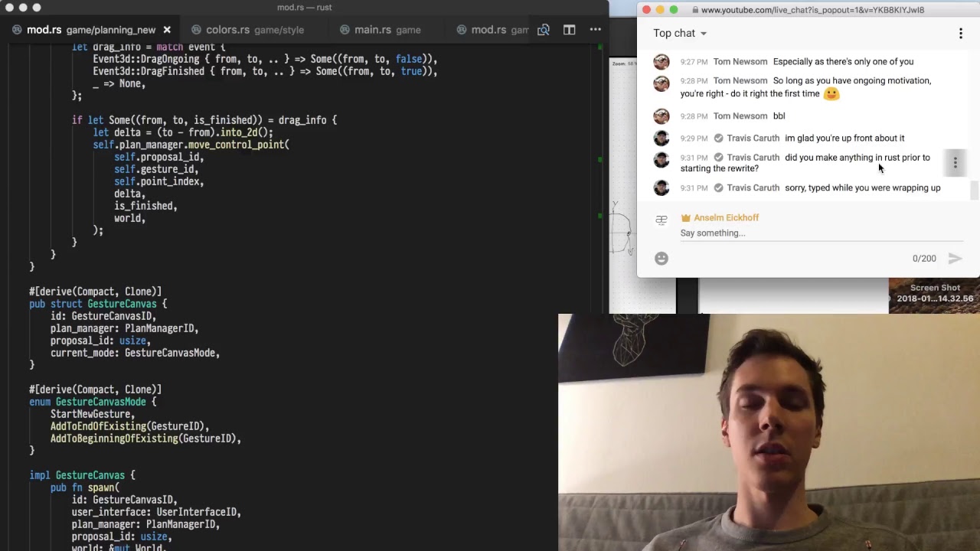Click the Anselm Eickhoff author name
980x551 pixels.
click(727, 218)
